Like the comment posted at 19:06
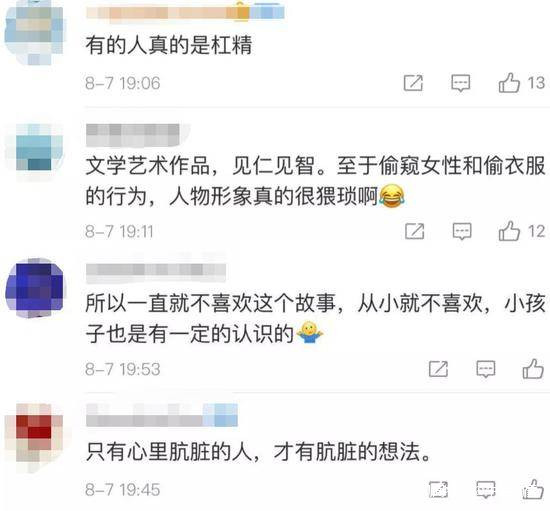 pyautogui.click(x=509, y=83)
